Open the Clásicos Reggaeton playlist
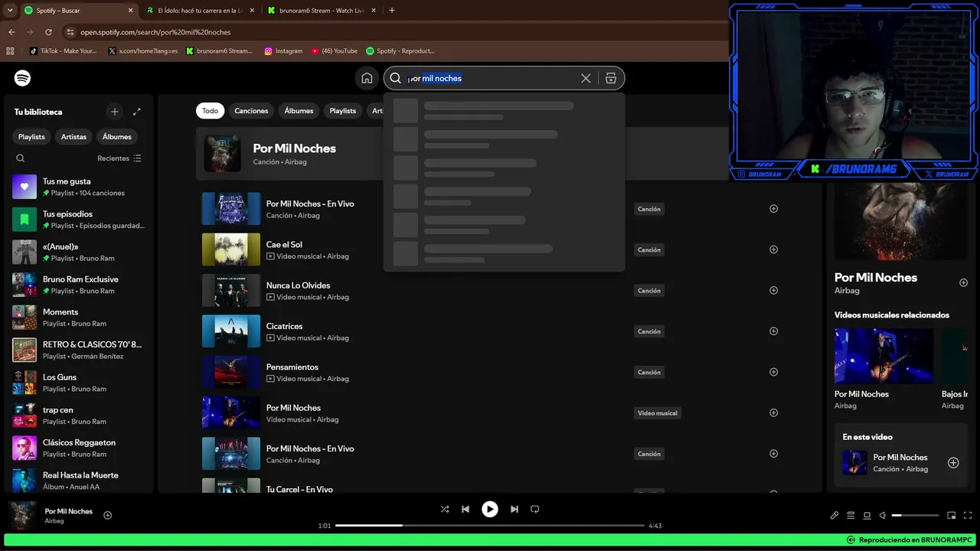This screenshot has width=980, height=551. point(78,448)
